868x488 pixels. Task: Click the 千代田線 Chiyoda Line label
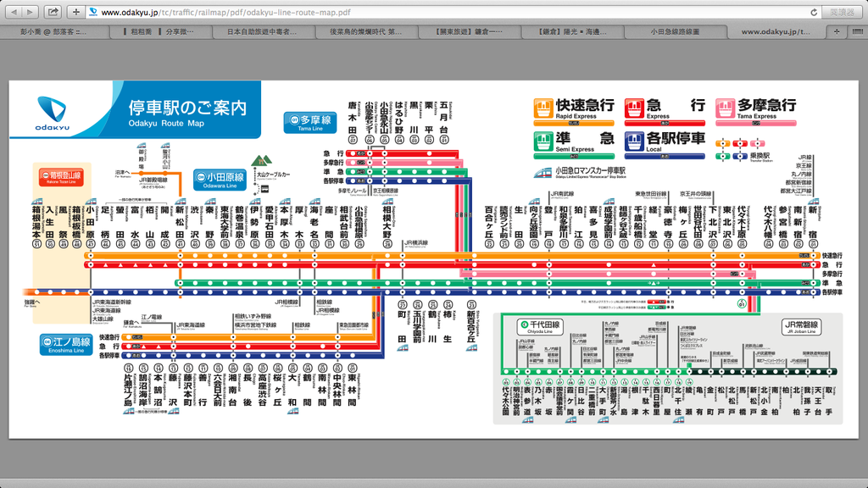(x=540, y=326)
